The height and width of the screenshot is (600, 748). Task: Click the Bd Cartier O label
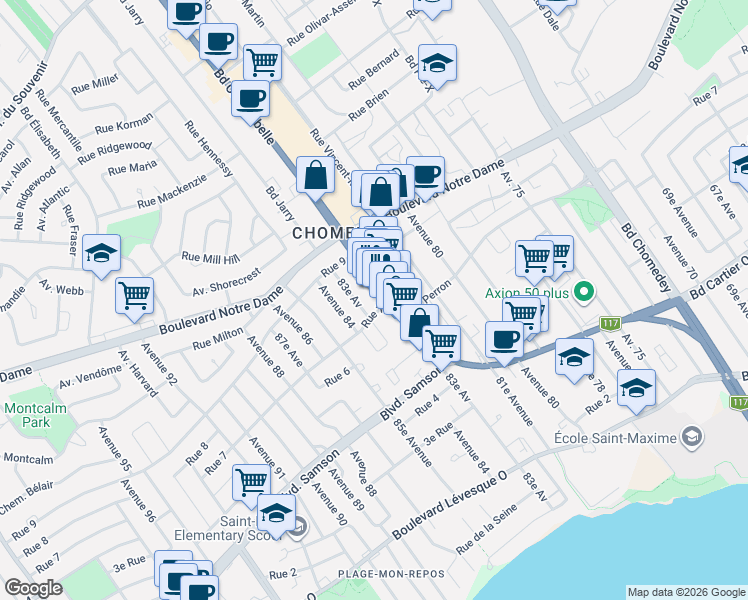pyautogui.click(x=717, y=278)
